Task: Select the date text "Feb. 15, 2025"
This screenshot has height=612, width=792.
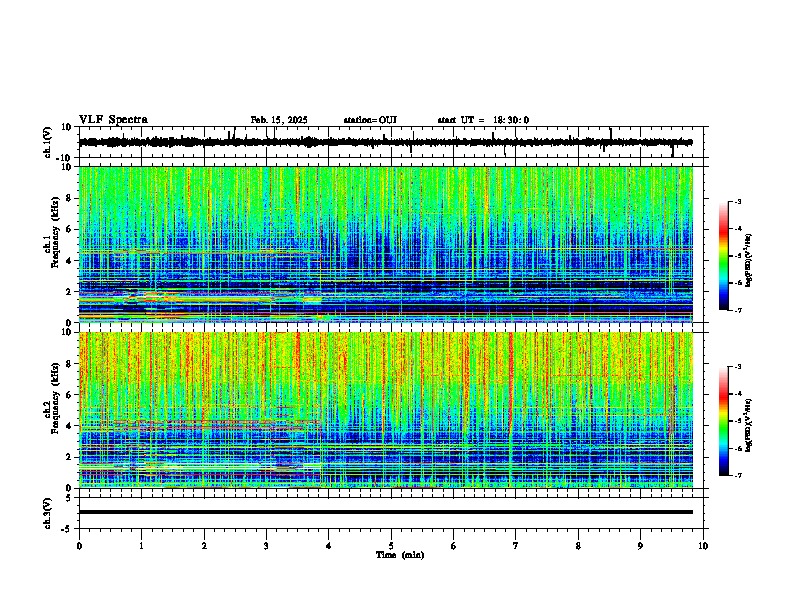Action: click(x=279, y=120)
